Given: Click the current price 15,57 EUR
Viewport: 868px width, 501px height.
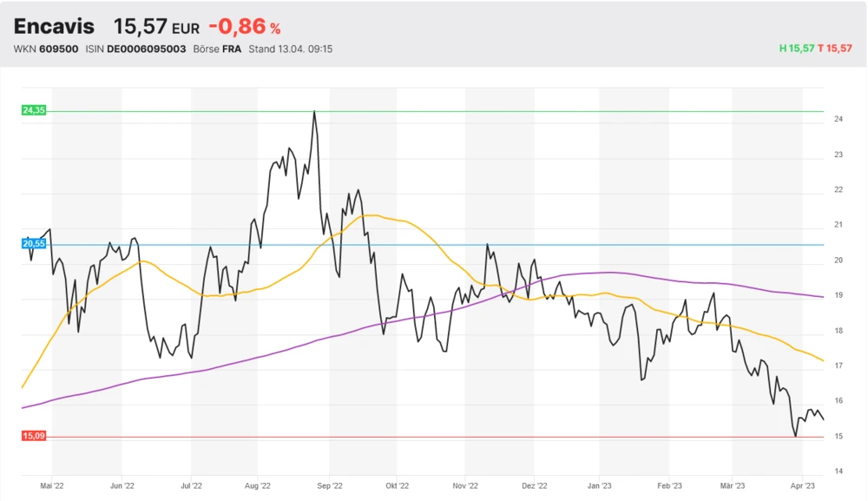Looking at the screenshot, I should coord(156,27).
